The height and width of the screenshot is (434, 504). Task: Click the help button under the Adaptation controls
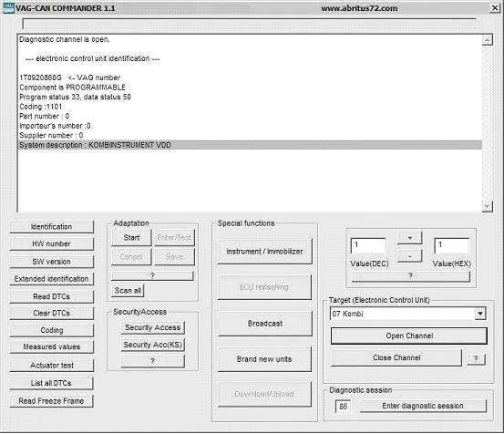tap(152, 275)
